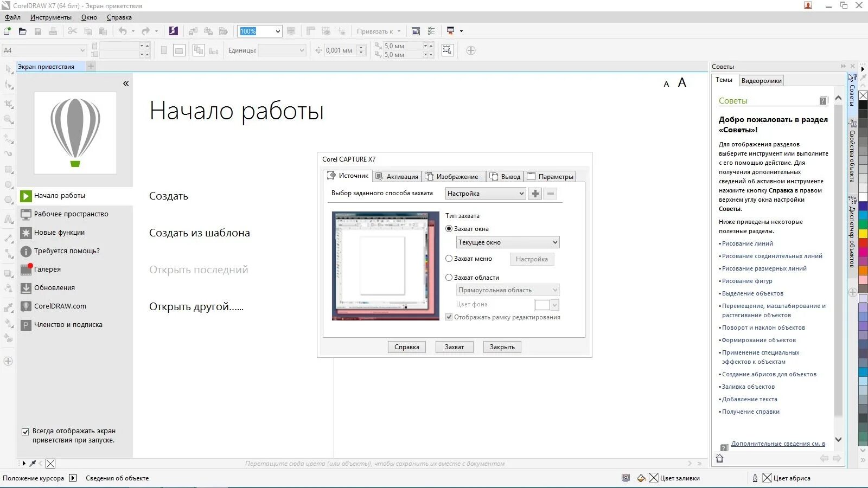Click the treat-as-filled bounding box icon
Screen dimensions: 868x488
447,50
